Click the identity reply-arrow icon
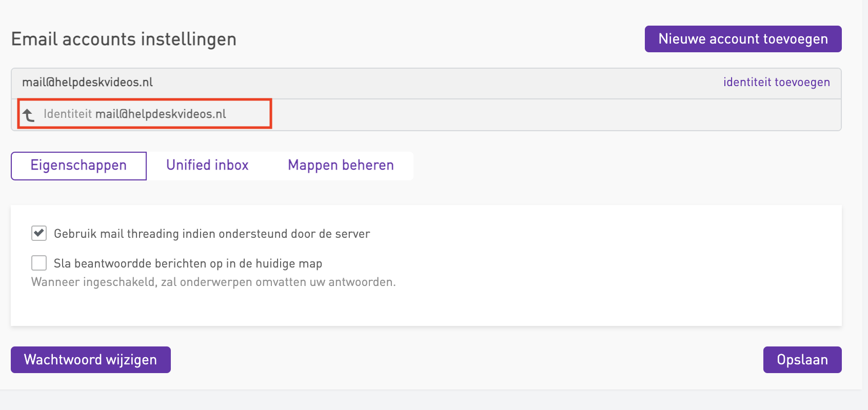This screenshot has width=868, height=410. pyautogui.click(x=29, y=115)
